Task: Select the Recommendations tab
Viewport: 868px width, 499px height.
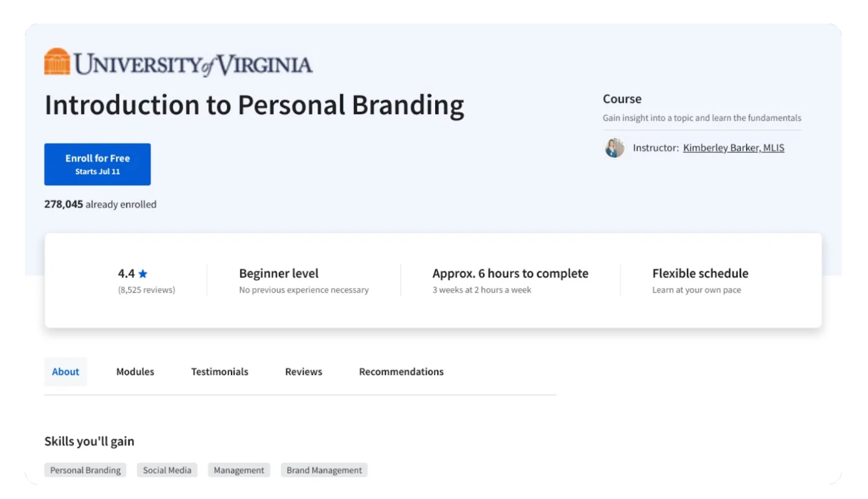Action: [x=401, y=371]
